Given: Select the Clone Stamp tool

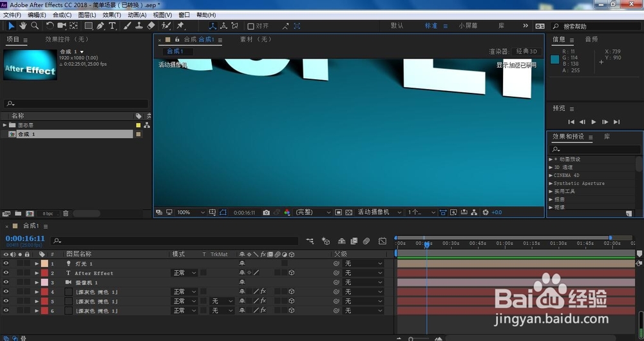Looking at the screenshot, I should pyautogui.click(x=139, y=26).
